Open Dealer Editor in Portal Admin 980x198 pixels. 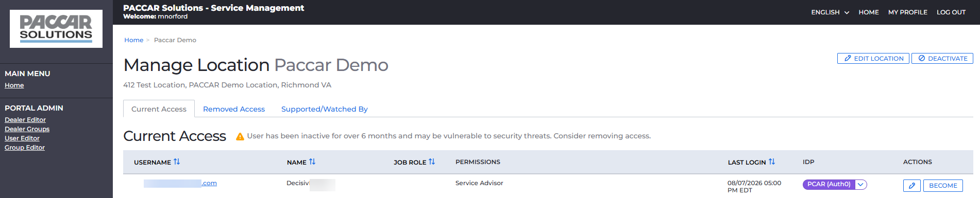coord(25,120)
